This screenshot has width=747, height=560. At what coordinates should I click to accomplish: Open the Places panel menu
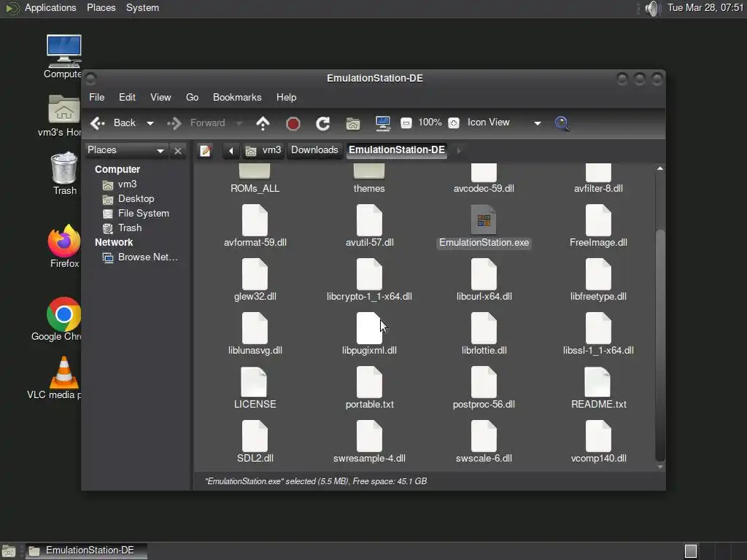pos(101,8)
